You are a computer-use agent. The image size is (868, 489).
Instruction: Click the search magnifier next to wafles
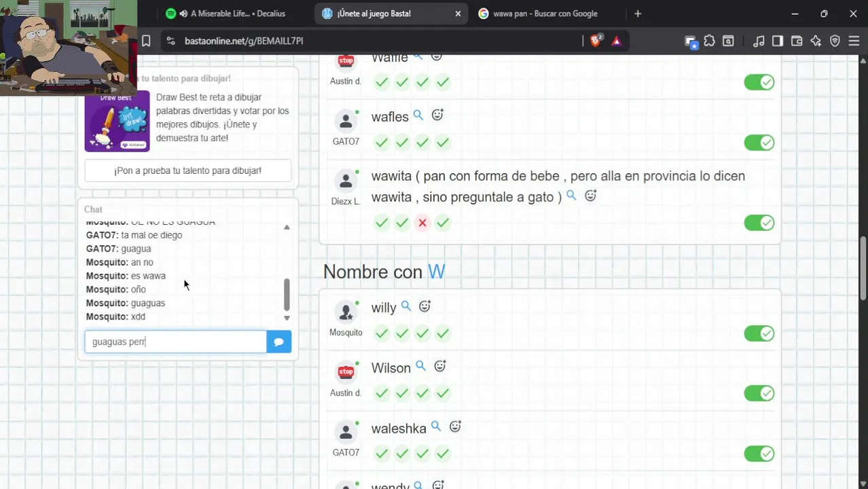click(418, 115)
